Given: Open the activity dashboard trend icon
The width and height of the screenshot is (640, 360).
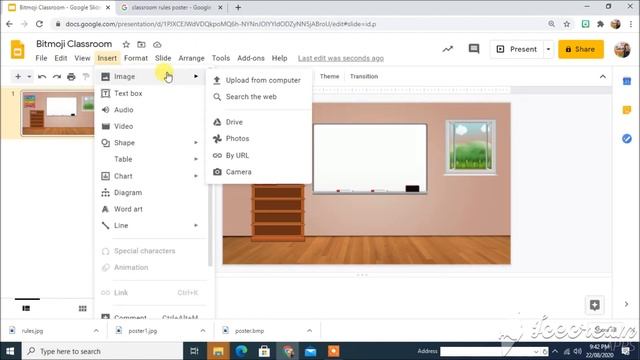Looking at the screenshot, I should click(x=448, y=49).
